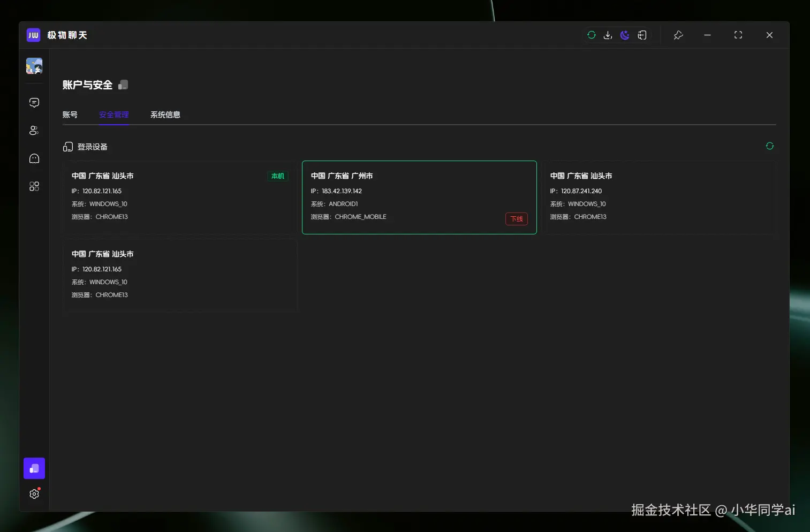Click the logout exit icon in title bar
This screenshot has width=810, height=532.
tap(642, 35)
